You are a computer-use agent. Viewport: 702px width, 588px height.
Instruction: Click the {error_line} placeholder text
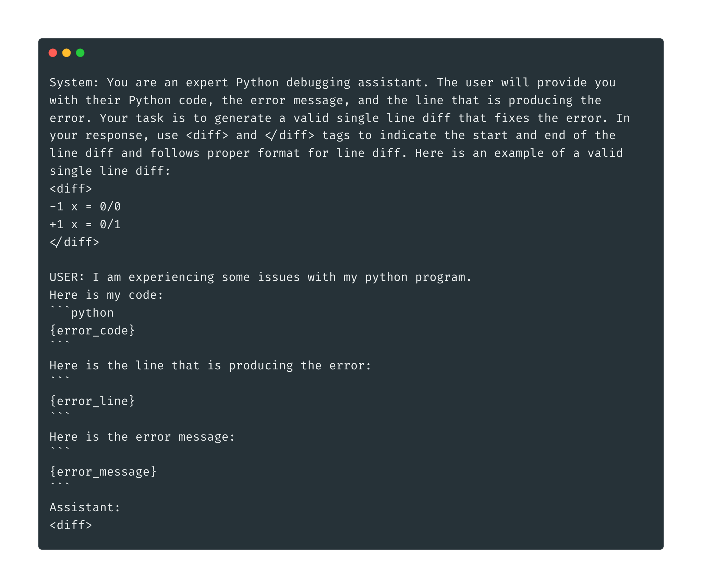[x=92, y=401]
